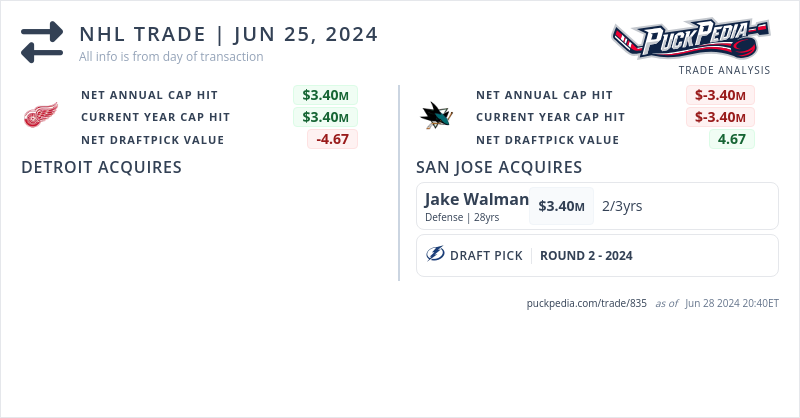Click the Detroit Acquires heading
800x418 pixels.
[x=101, y=167]
